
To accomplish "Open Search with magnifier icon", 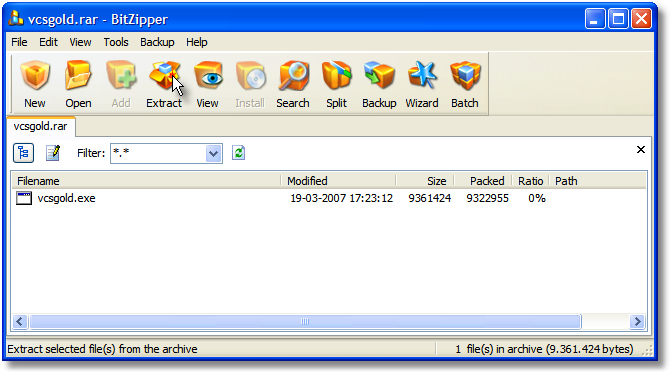I will 293,76.
